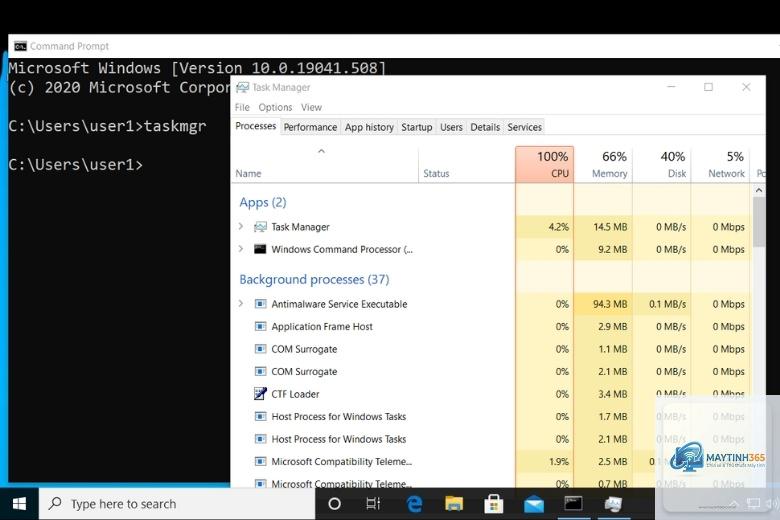The width and height of the screenshot is (780, 520).
Task: Open Microsoft Store from the taskbar
Action: pos(493,504)
